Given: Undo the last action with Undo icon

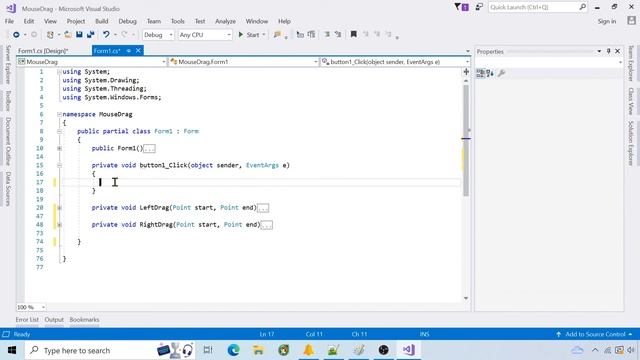Looking at the screenshot, I should click(x=106, y=35).
